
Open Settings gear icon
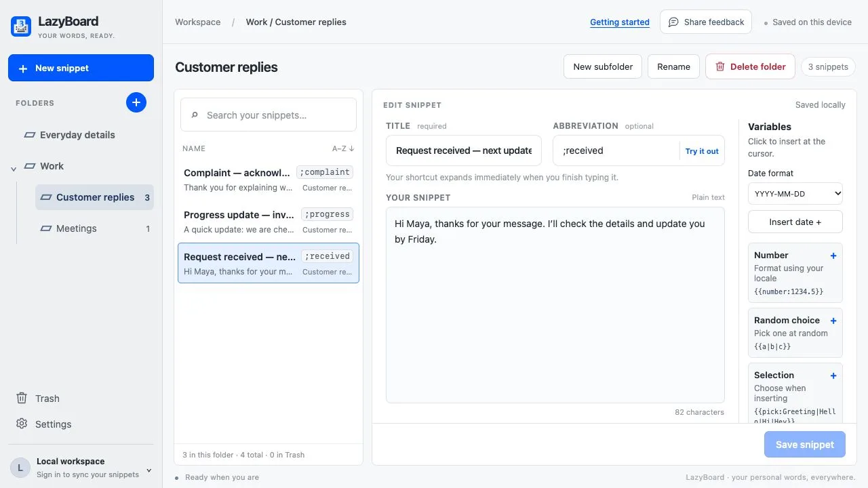point(22,424)
